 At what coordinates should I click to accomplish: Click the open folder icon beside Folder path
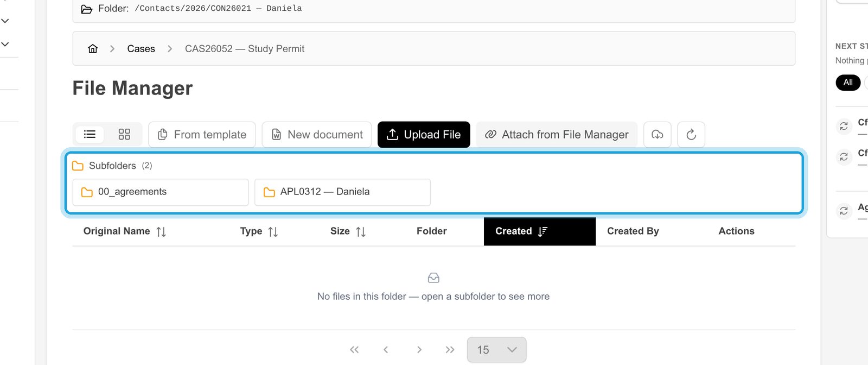click(87, 9)
